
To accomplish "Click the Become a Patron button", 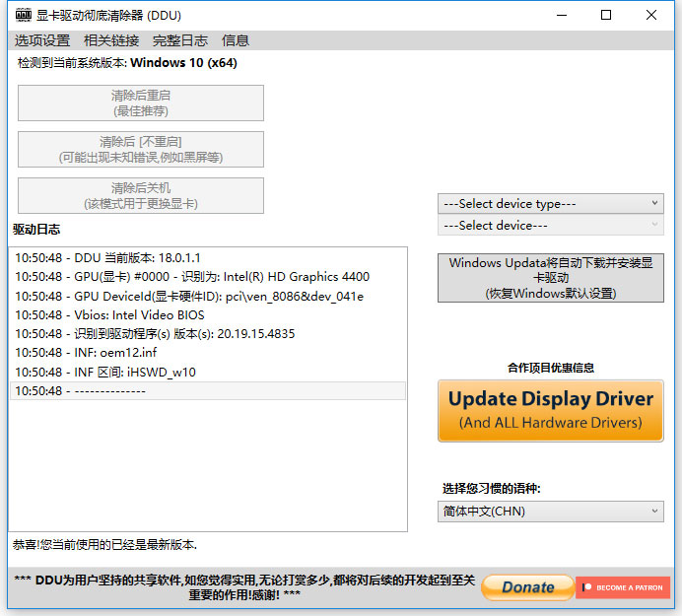I will coord(623,587).
